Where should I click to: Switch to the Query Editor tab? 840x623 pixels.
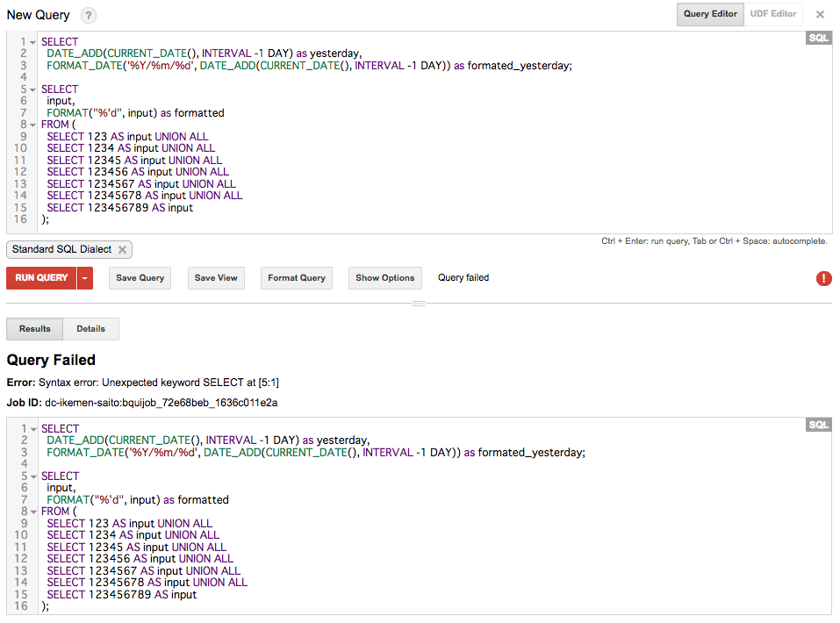[x=710, y=14]
